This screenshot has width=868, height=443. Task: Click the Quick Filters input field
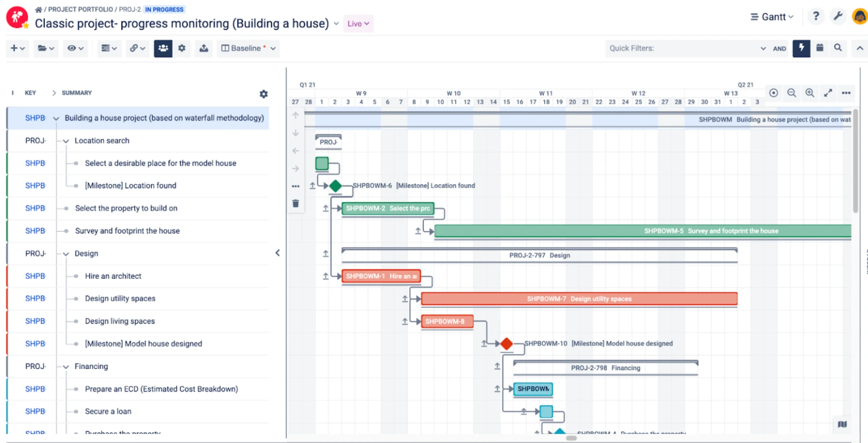click(x=682, y=48)
